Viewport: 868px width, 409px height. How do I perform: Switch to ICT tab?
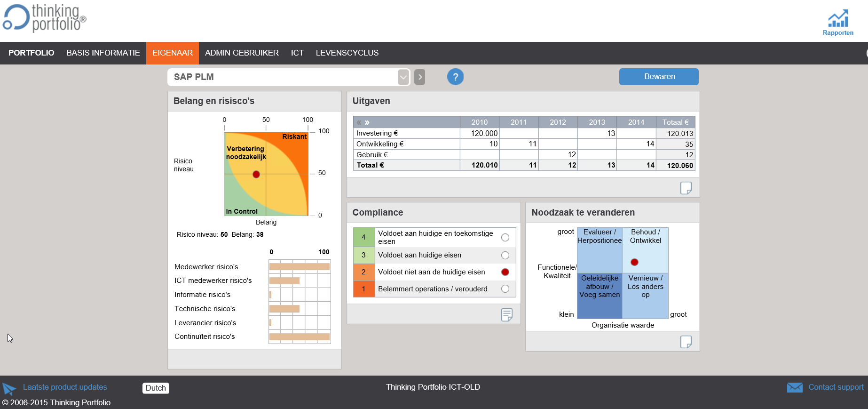tap(297, 53)
